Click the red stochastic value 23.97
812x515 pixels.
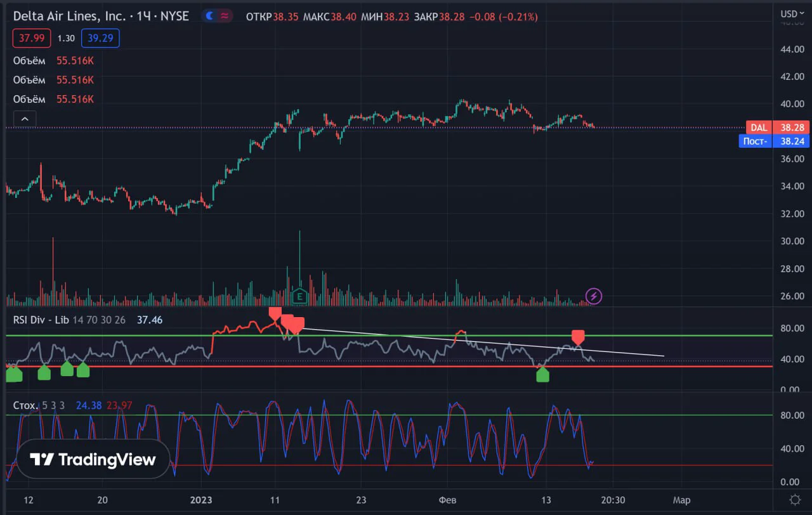point(119,405)
